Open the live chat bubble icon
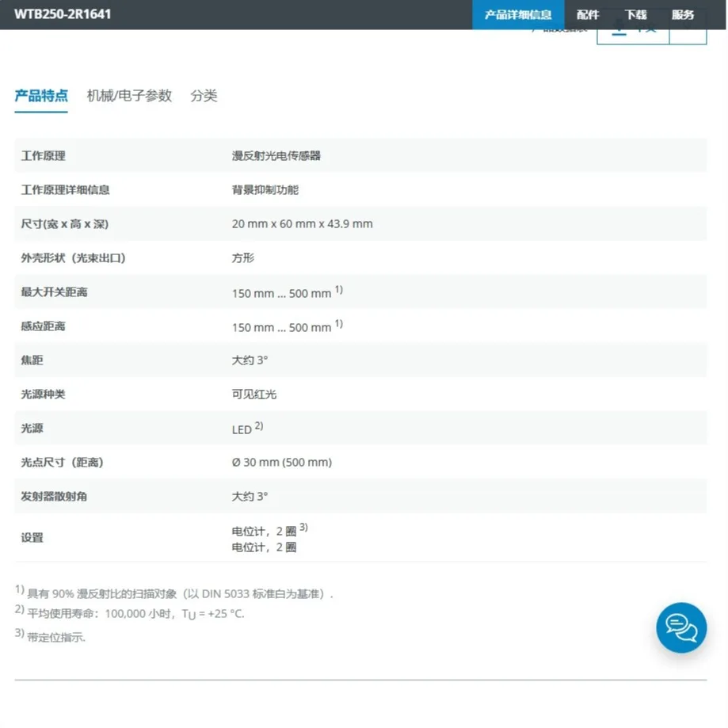 click(681, 627)
